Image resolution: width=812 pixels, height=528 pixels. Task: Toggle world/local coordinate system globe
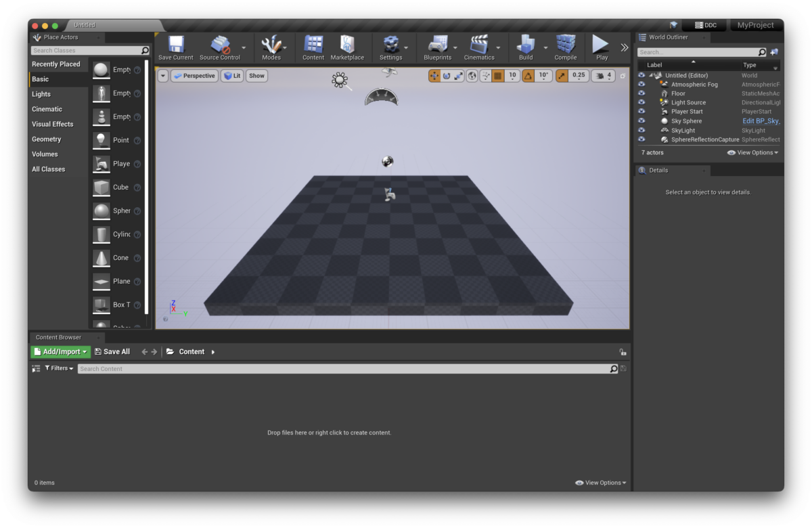point(472,76)
